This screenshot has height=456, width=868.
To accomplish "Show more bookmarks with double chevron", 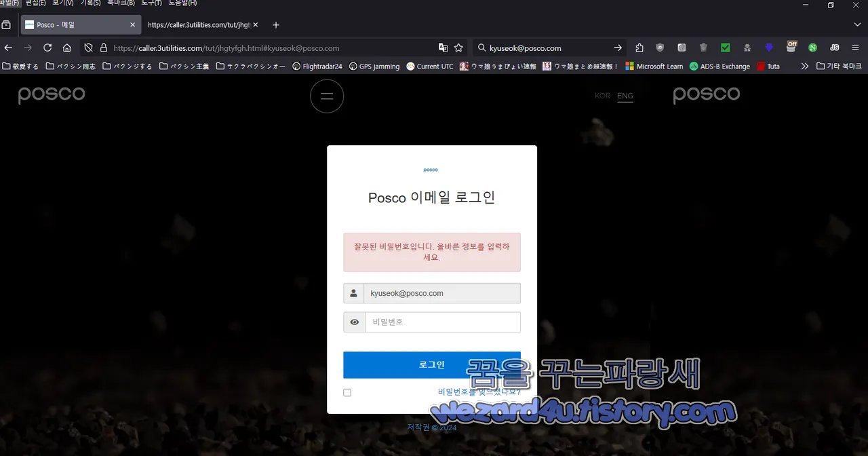I will point(805,66).
